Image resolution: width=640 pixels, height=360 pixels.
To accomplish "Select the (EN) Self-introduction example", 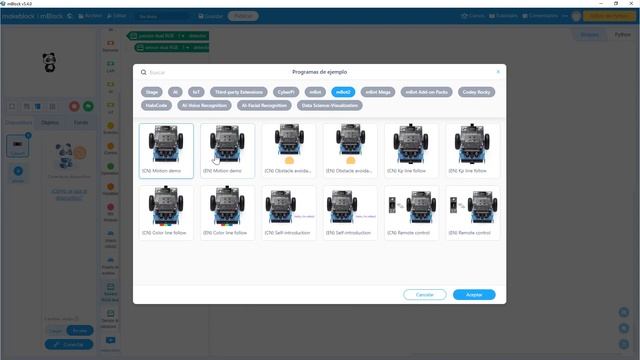I will [350, 213].
